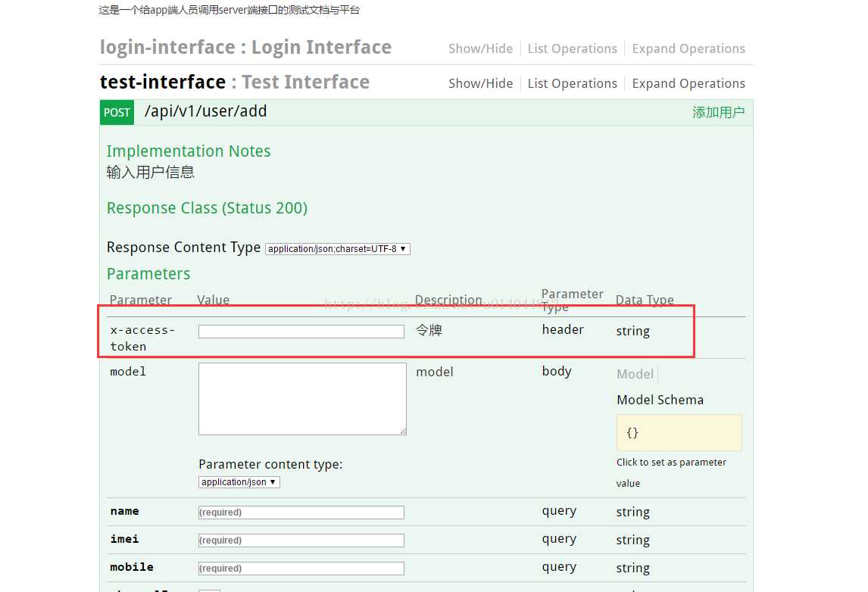This screenshot has height=592, width=868.
Task: Click the Value column header
Action: click(213, 300)
